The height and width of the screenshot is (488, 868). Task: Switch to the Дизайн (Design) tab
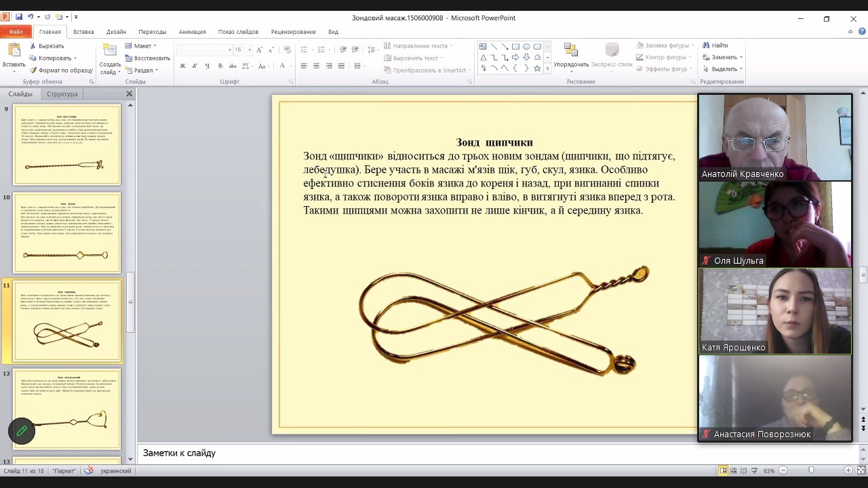coord(116,32)
